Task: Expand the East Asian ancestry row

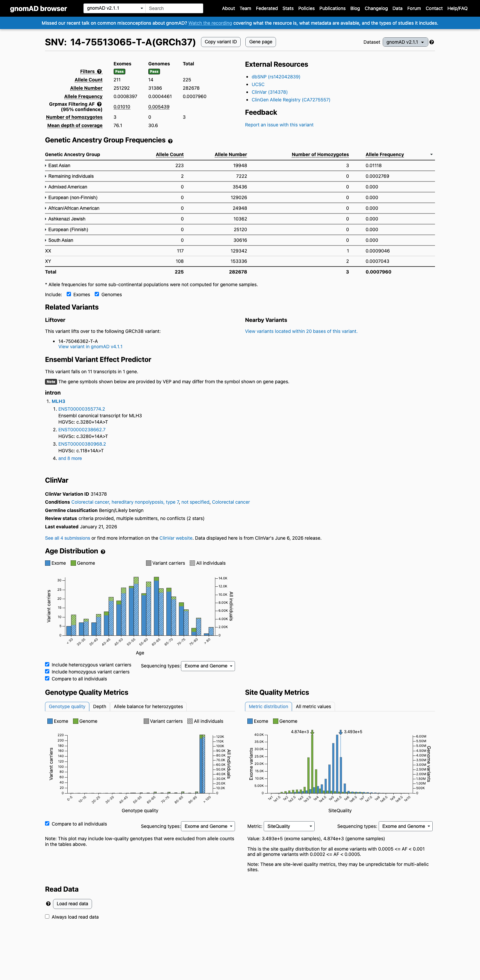Action: coord(57,165)
